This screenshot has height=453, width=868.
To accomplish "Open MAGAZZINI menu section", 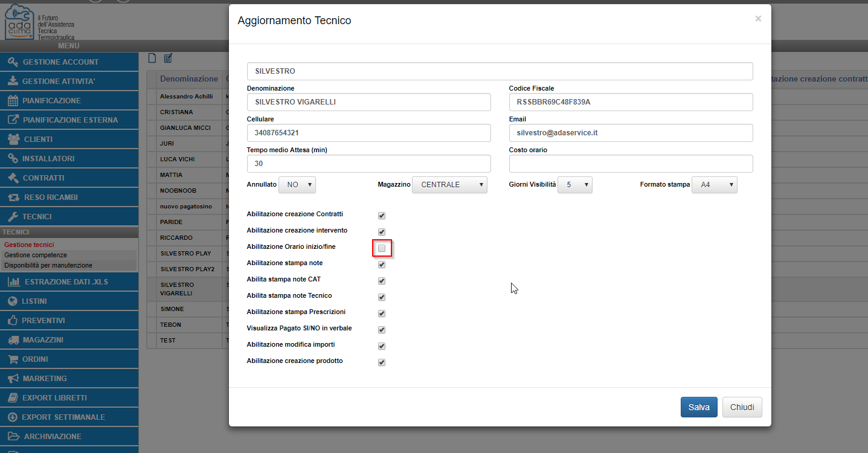I will point(69,340).
